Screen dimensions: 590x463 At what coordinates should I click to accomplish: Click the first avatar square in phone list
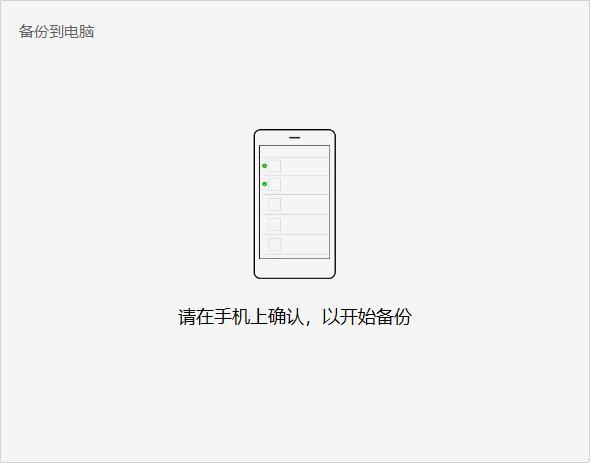[274, 166]
